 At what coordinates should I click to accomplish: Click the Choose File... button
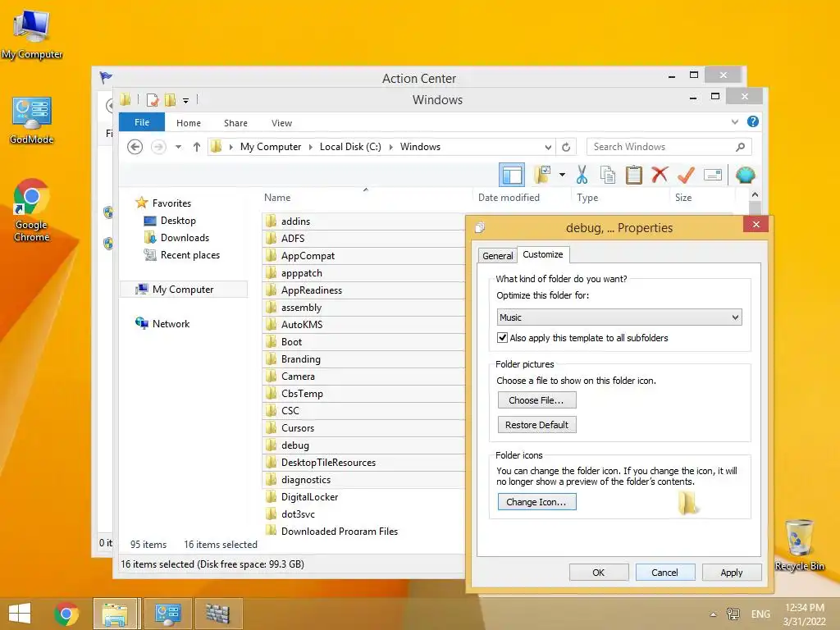tap(536, 400)
